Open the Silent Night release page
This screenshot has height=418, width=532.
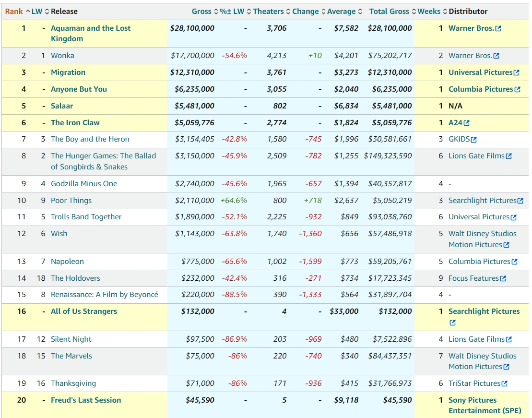click(71, 339)
